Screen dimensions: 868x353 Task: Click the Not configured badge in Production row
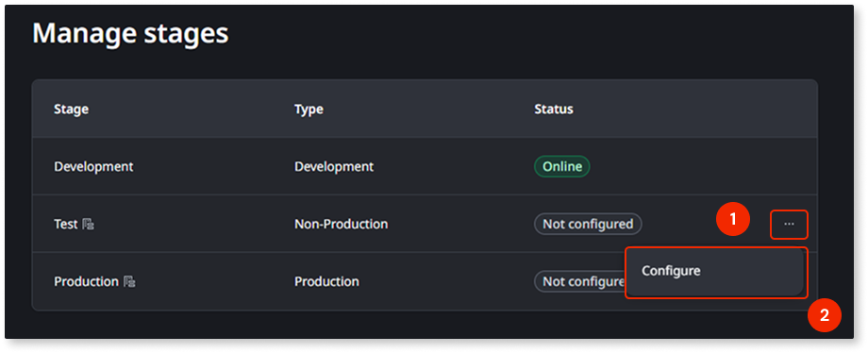(x=580, y=281)
